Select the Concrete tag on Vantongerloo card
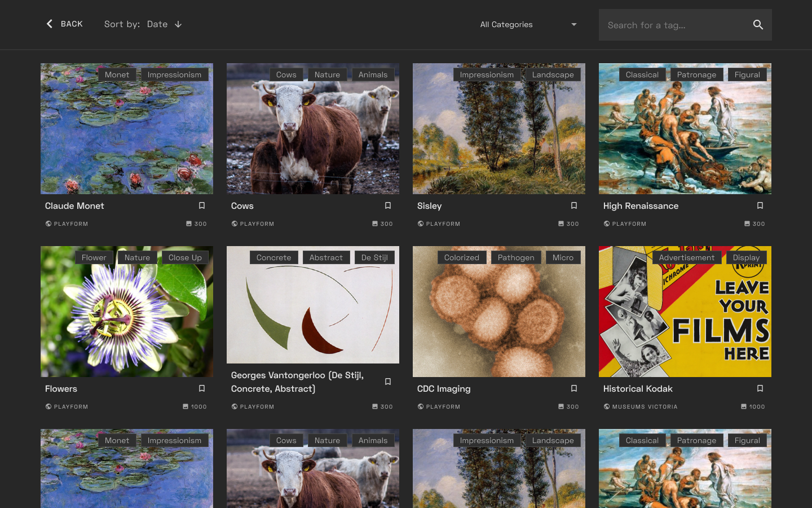The image size is (812, 508). click(273, 257)
